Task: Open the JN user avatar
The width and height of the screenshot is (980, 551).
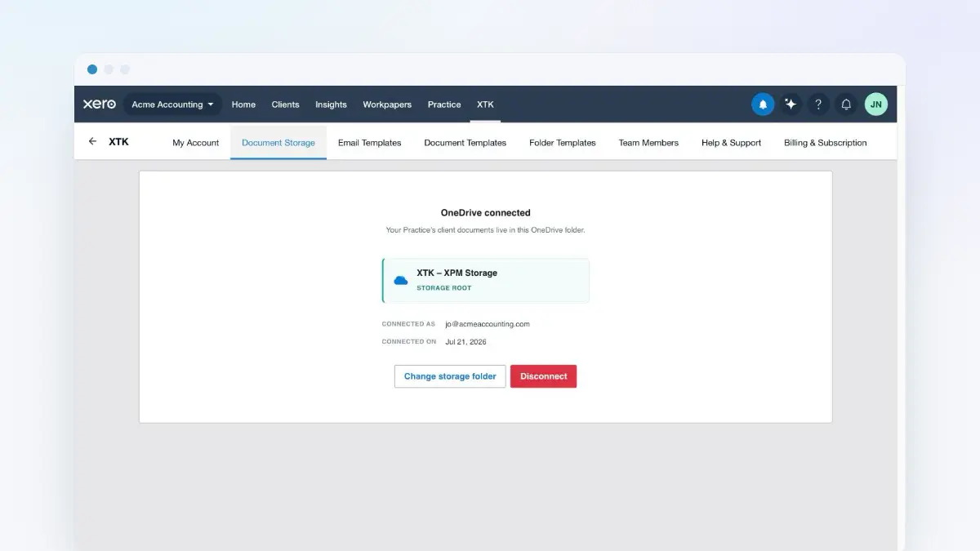Action: point(876,104)
